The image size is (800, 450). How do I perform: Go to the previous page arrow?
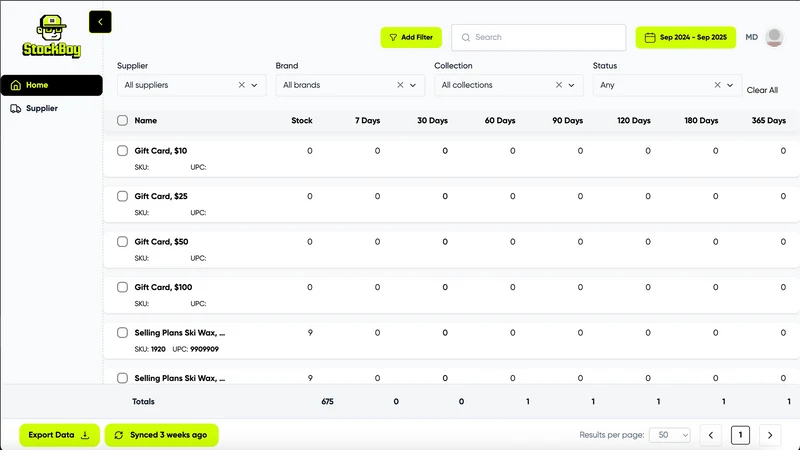pos(711,435)
